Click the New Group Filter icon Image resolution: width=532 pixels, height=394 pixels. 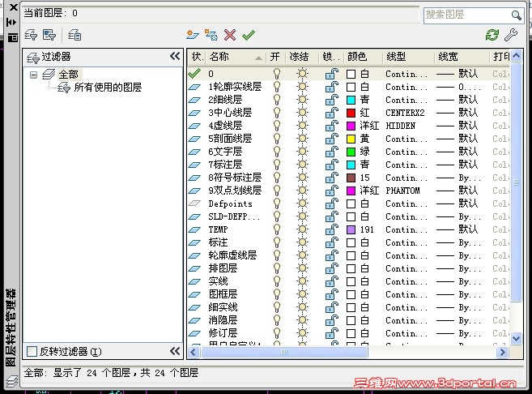tap(49, 35)
